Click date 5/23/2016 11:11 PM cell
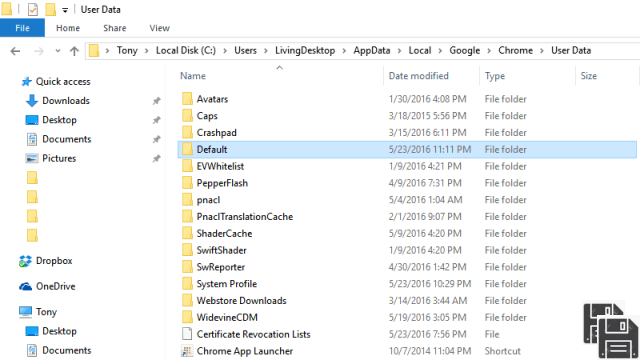Image resolution: width=640 pixels, height=360 pixels. (430, 149)
